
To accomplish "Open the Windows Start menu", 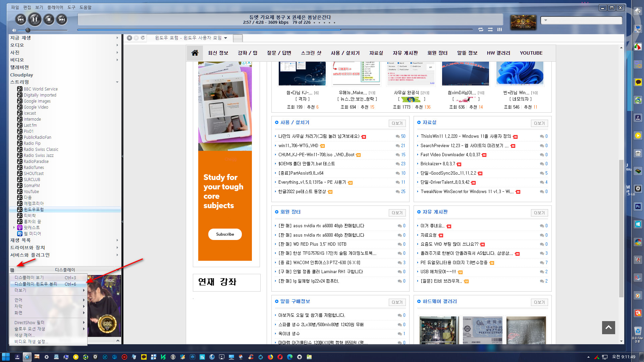I will pos(6,357).
